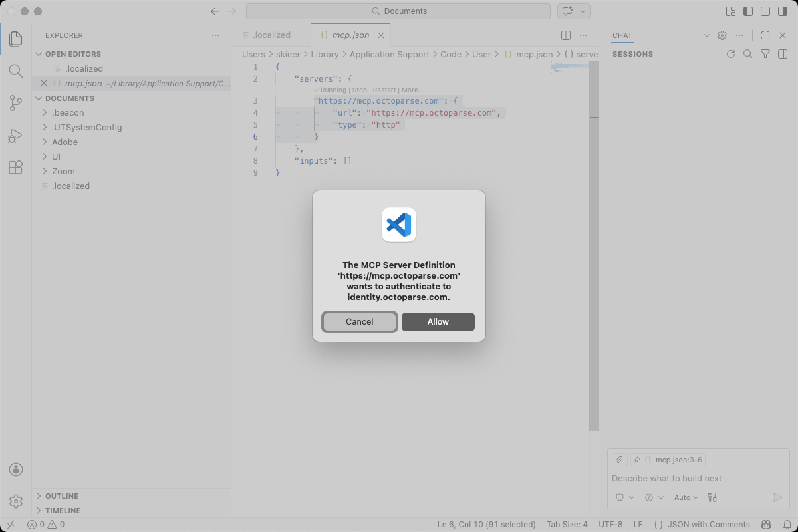The width and height of the screenshot is (798, 532).
Task: Open the Explorer view in activity bar
Action: click(x=16, y=39)
